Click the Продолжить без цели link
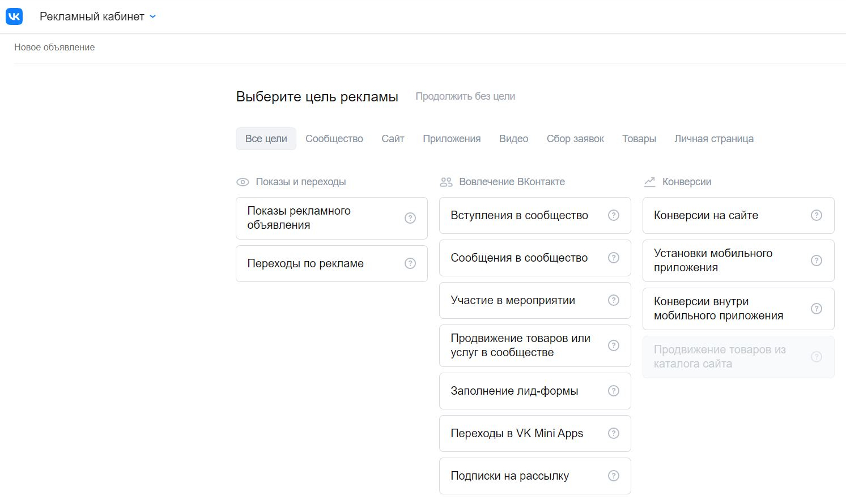Screen dimensions: 846x504 [x=465, y=96]
